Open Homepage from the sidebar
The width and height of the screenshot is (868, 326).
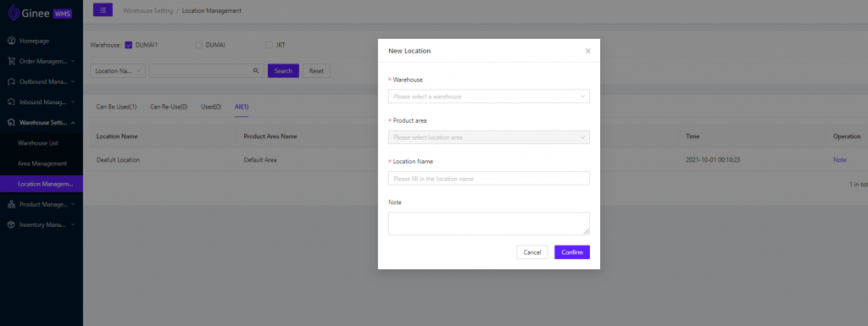[34, 41]
